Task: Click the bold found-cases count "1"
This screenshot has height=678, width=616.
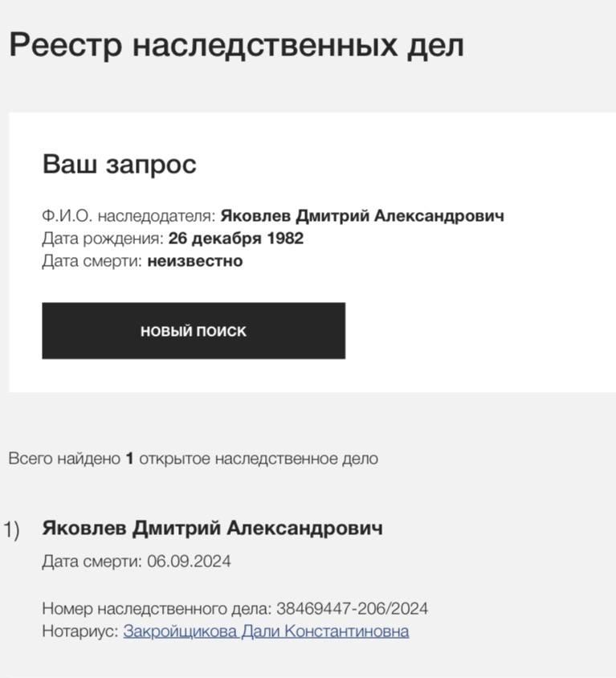Action: [129, 459]
